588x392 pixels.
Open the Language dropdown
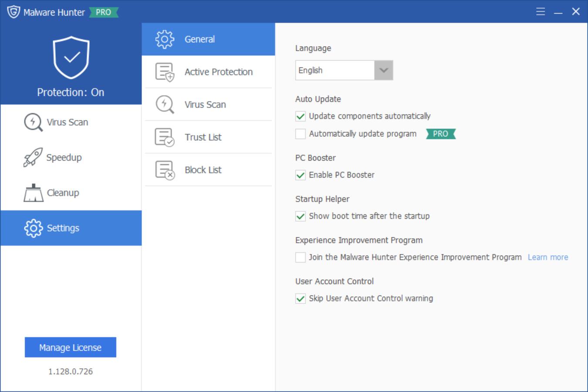click(x=383, y=70)
